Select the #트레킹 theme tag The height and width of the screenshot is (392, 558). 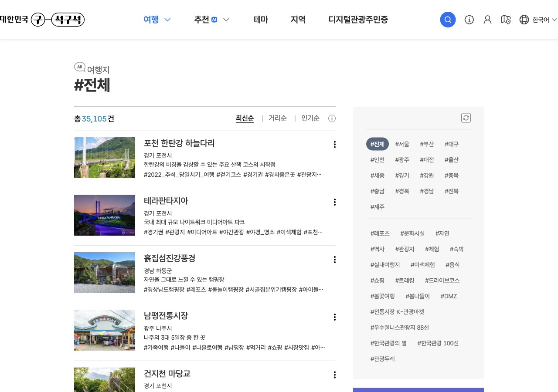405,280
